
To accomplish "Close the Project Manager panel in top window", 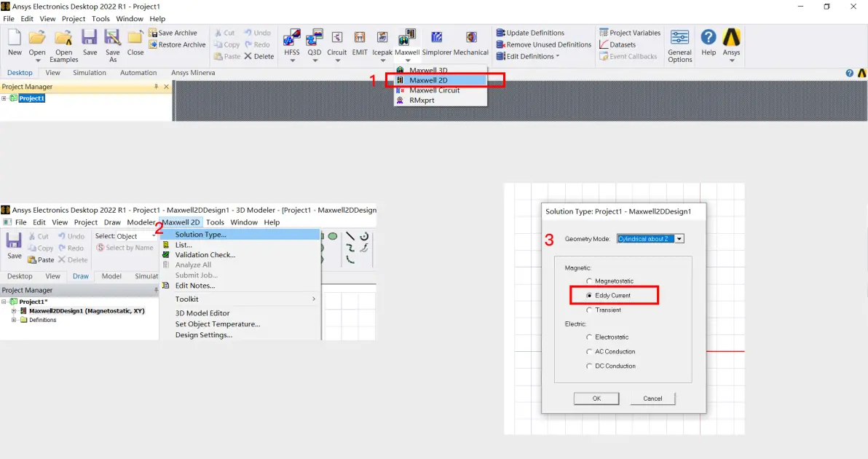I will click(x=166, y=87).
